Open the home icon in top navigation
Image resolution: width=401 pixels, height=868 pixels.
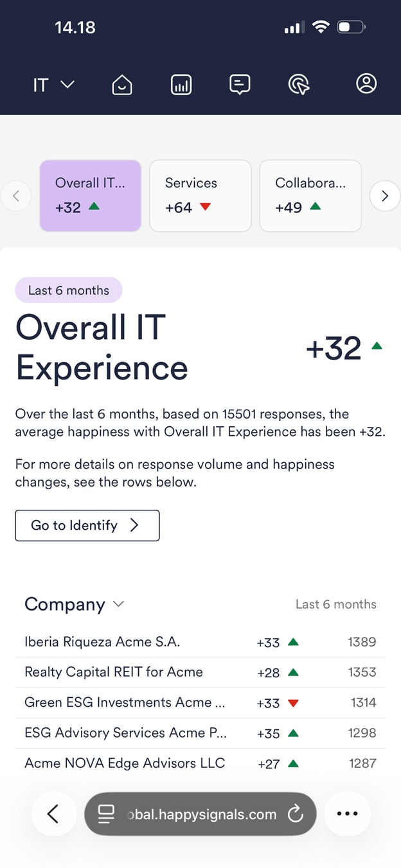pyautogui.click(x=122, y=84)
